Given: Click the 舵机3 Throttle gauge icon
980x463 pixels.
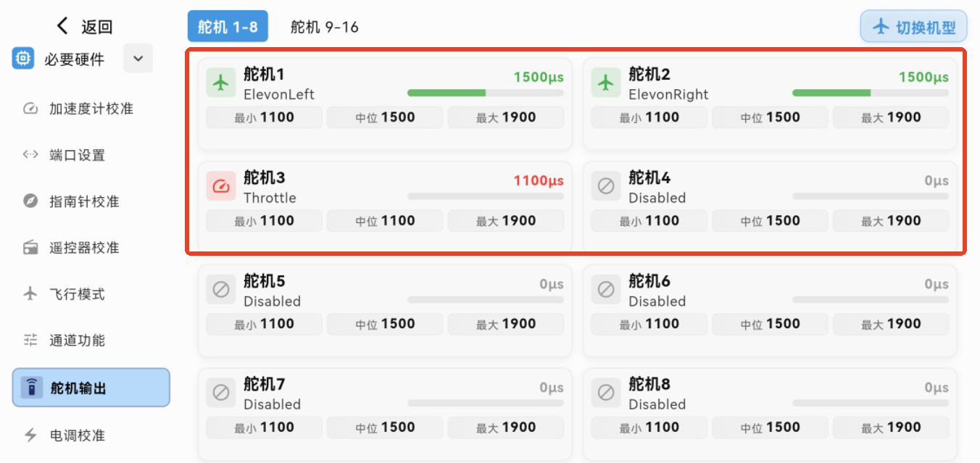Looking at the screenshot, I should tap(221, 187).
